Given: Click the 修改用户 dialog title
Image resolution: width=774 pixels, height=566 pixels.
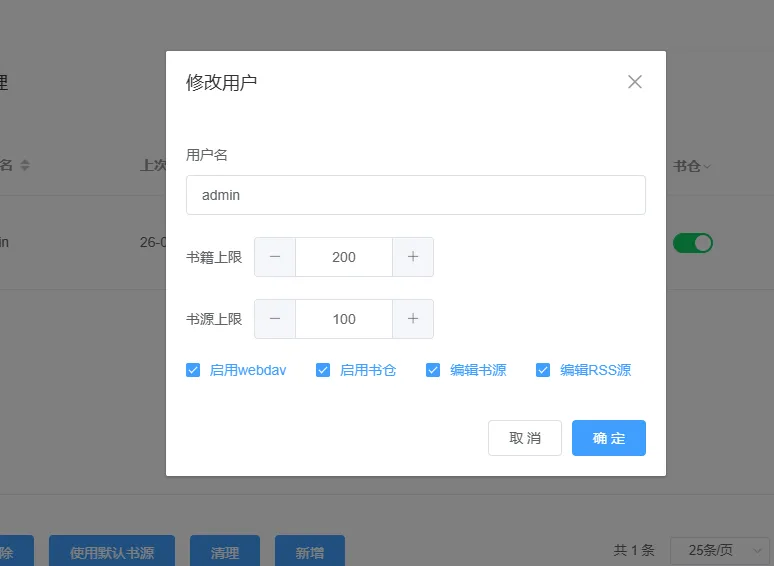Looking at the screenshot, I should [221, 82].
